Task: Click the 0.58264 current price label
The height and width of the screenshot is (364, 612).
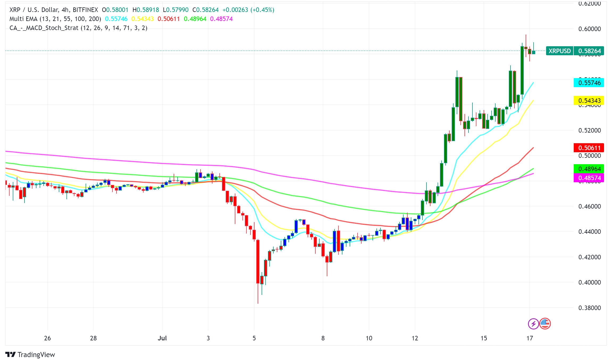Action: 589,51
